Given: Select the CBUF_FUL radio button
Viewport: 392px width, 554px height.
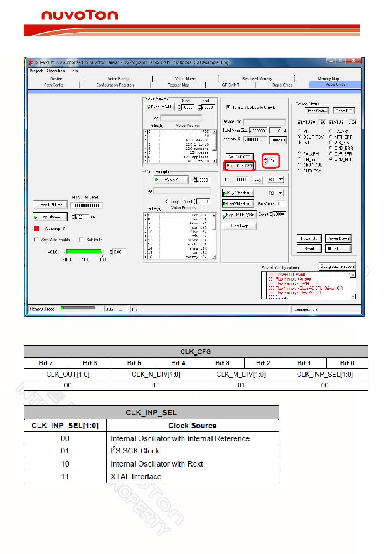Looking at the screenshot, I should [x=299, y=165].
